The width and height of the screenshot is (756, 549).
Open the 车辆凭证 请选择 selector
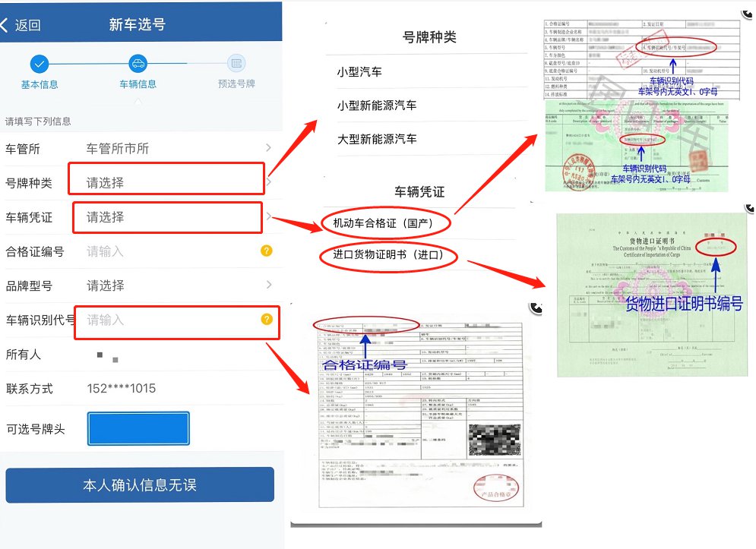coord(168,217)
